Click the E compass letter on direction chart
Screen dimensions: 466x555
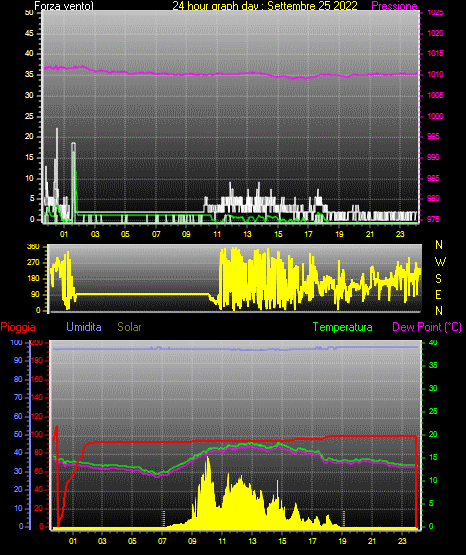click(438, 295)
